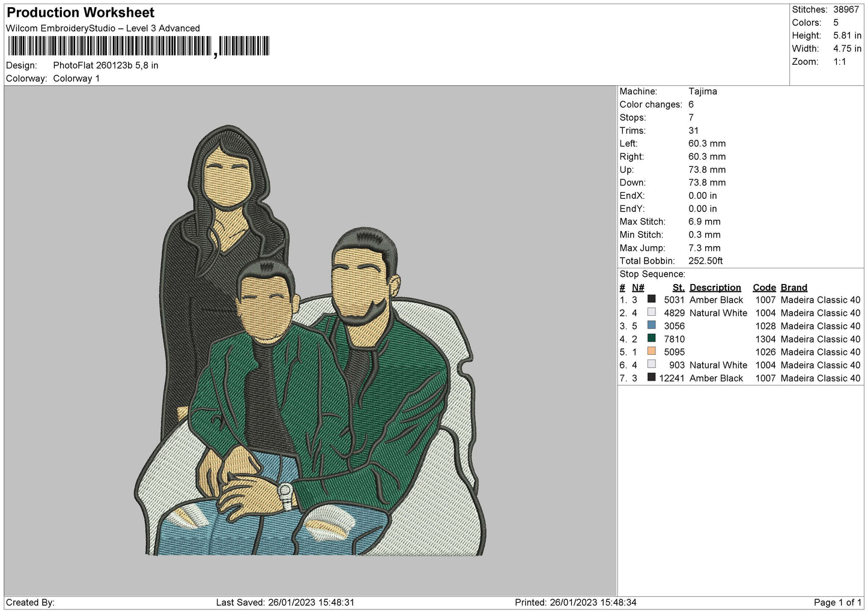Image resolution: width=868 pixels, height=613 pixels.
Task: Click the Max Jump value '7.3 mm'
Action: tap(705, 248)
